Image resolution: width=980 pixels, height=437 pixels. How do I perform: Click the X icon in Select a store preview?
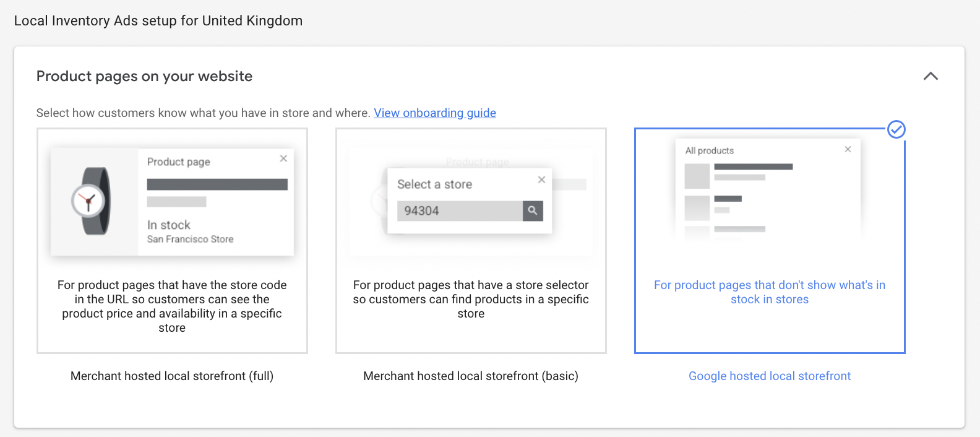(541, 180)
